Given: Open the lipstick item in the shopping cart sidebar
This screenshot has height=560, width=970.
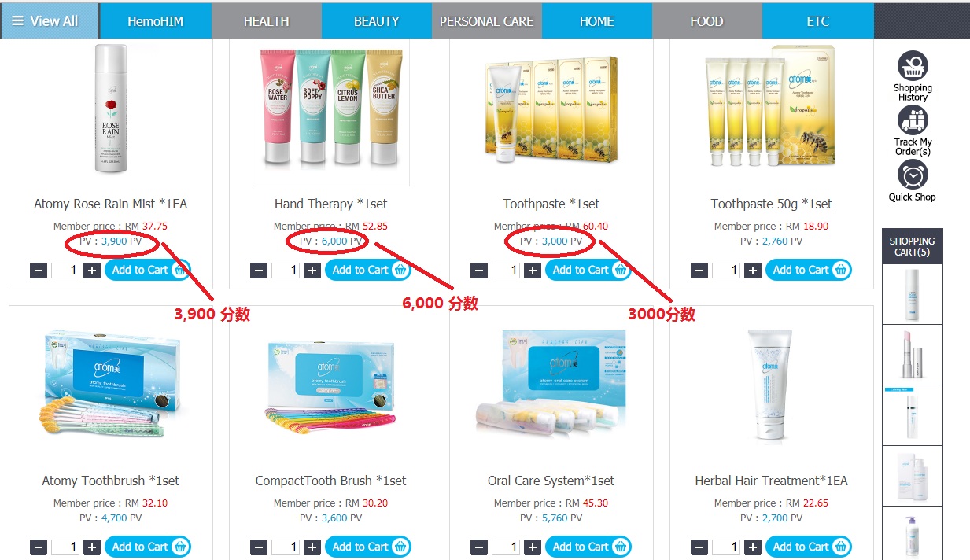Looking at the screenshot, I should [913, 355].
